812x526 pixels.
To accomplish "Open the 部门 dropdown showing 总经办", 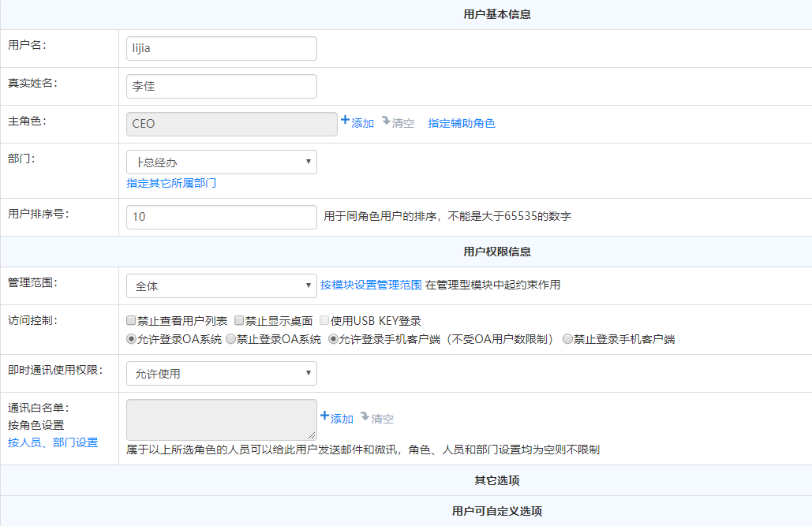I will pyautogui.click(x=221, y=162).
